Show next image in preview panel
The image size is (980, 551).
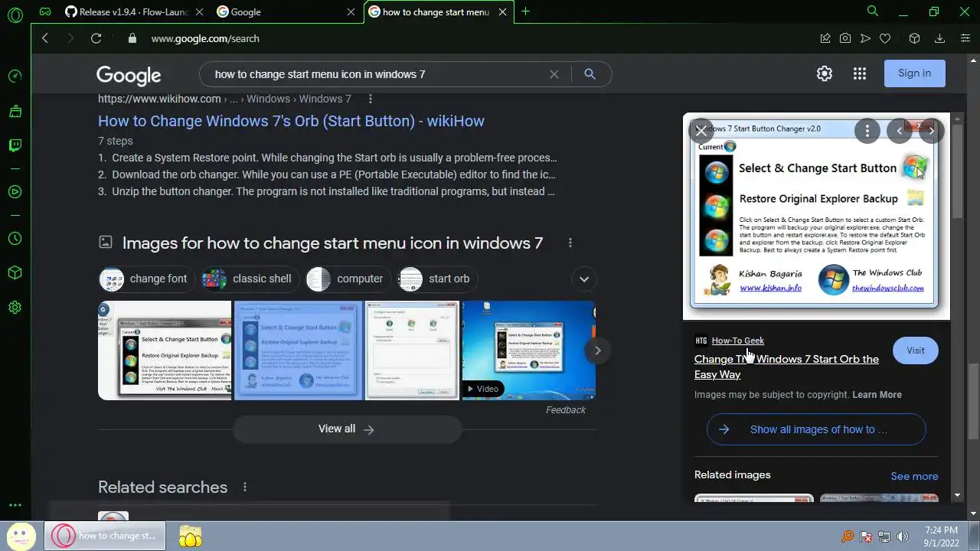(x=931, y=131)
